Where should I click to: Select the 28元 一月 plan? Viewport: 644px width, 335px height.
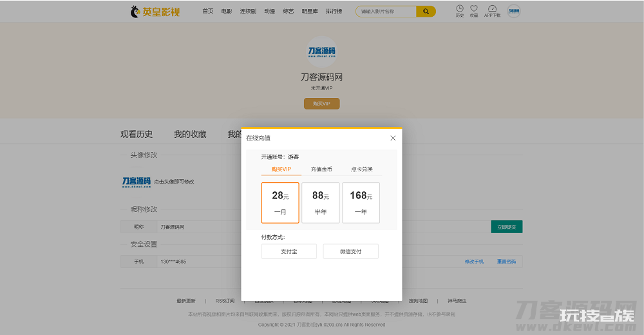[x=280, y=203]
